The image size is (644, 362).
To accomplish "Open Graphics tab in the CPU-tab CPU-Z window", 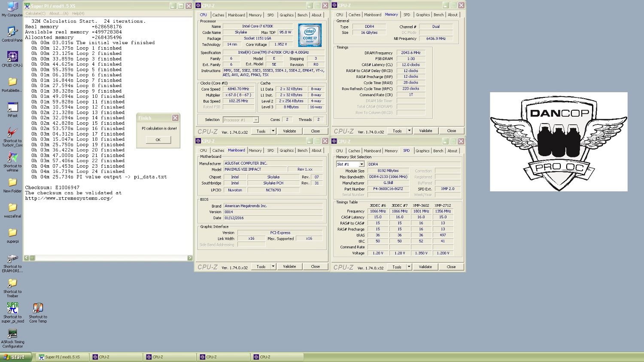I will click(x=286, y=15).
